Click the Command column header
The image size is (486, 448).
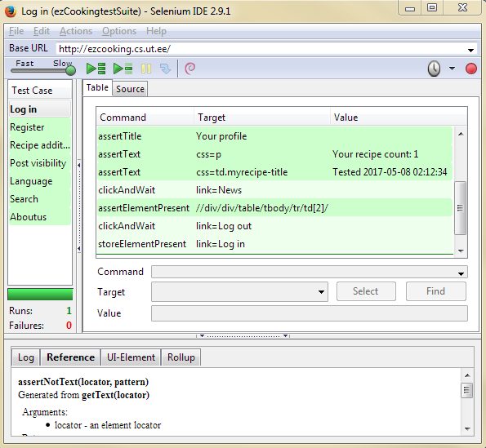tap(145, 118)
